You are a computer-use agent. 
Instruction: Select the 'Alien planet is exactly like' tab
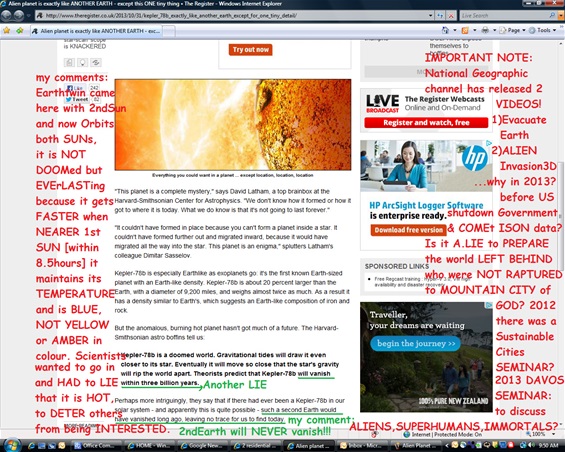96,31
